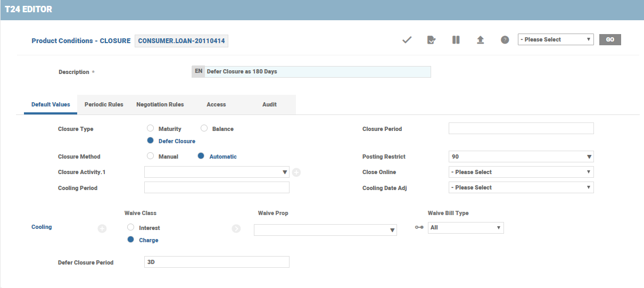644x288 pixels.
Task: Expand the Close Online dropdown
Action: tap(521, 172)
